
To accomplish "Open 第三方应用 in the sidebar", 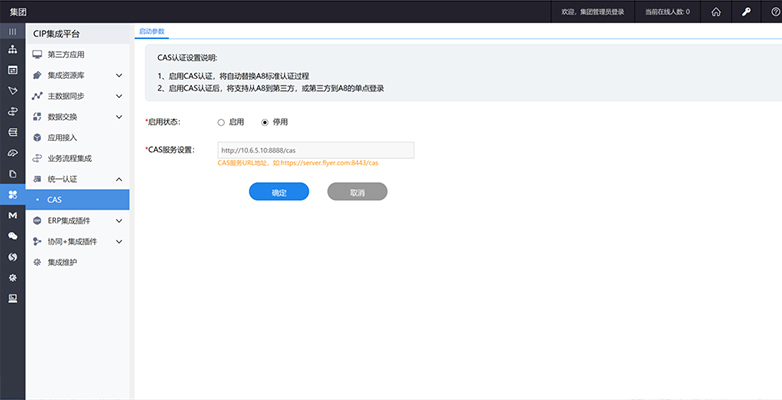I will pyautogui.click(x=68, y=54).
